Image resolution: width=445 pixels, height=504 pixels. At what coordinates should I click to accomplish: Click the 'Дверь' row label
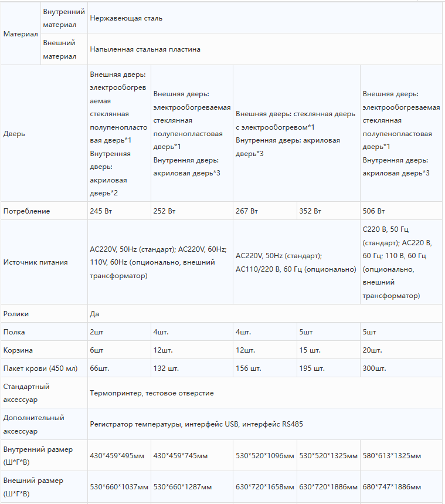tap(14, 134)
